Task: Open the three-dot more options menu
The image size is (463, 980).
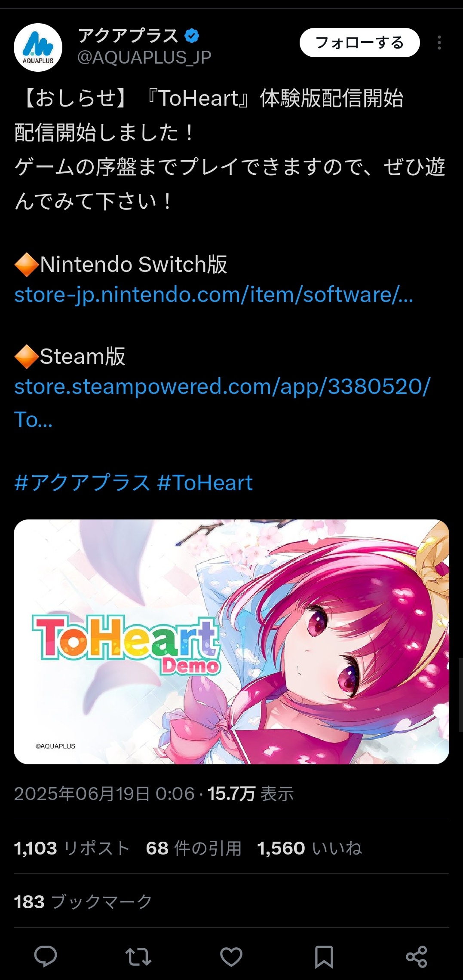Action: 439,43
